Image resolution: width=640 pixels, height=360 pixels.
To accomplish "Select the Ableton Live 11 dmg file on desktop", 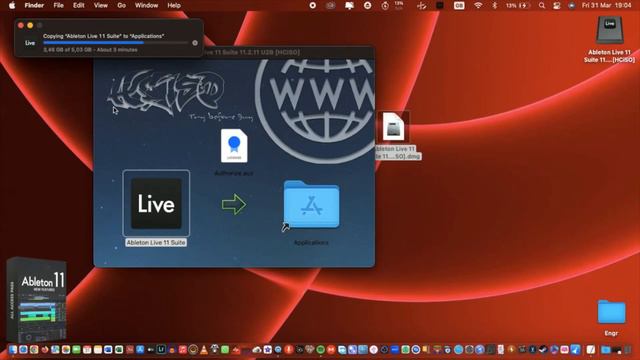I will pyautogui.click(x=393, y=127).
